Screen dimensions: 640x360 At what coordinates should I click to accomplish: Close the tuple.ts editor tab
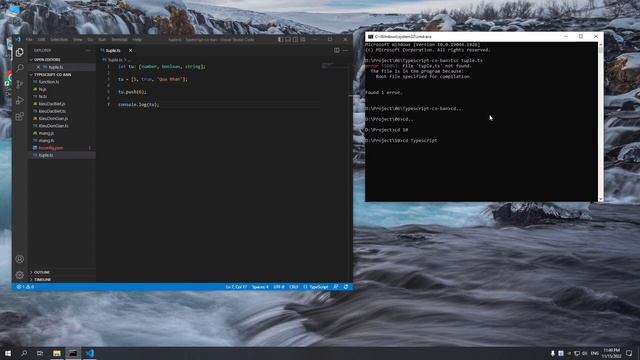tap(131, 51)
